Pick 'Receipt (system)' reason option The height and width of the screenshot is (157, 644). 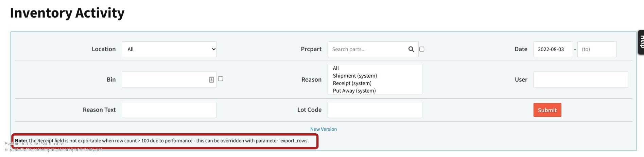(x=352, y=83)
